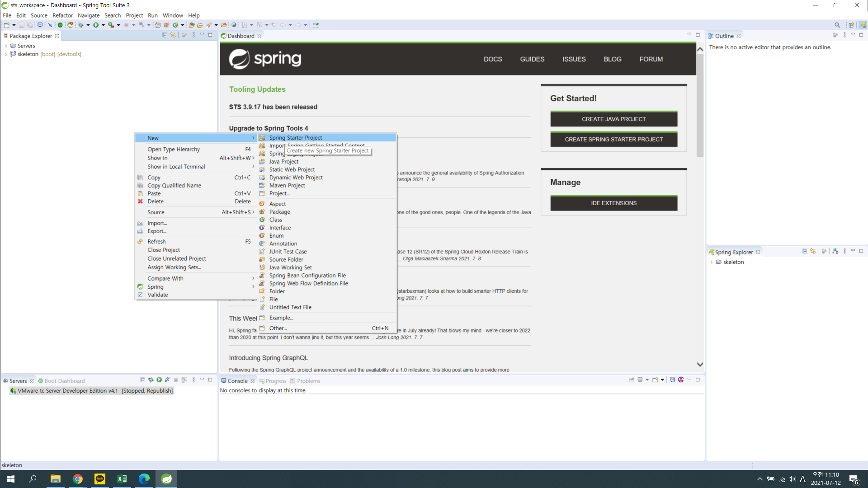
Task: Click the Debug bug toolbar icon
Action: click(x=81, y=25)
